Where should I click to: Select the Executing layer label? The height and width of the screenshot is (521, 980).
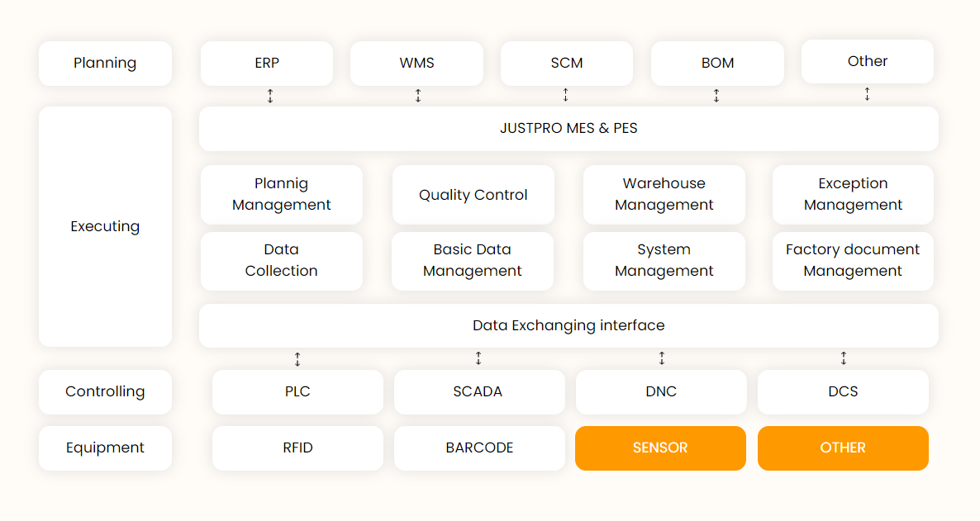tap(105, 226)
